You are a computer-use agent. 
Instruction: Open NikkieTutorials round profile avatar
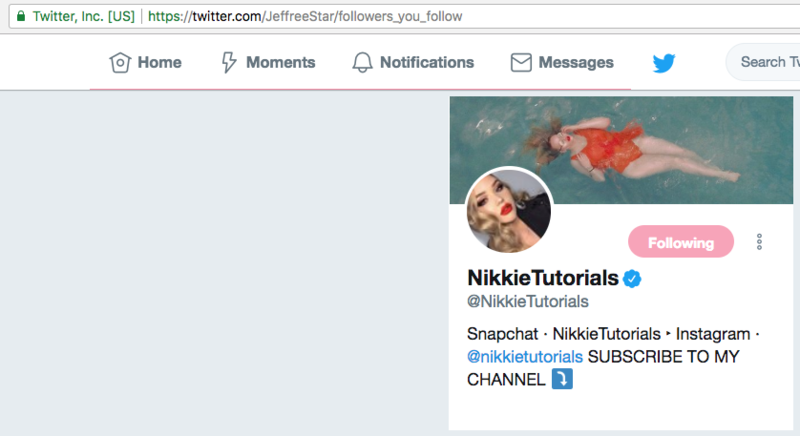510,211
